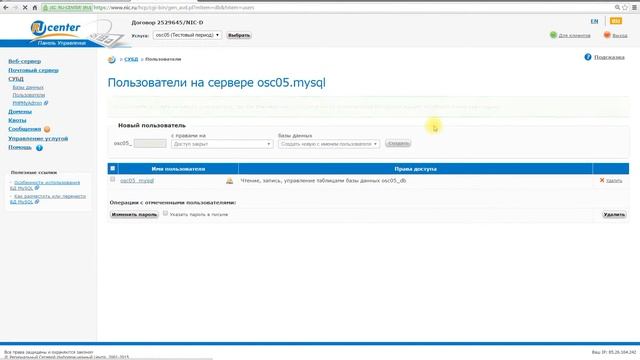Viewport: 640px width, 360px height.
Task: Open the Услуга service dropdown
Action: [187, 35]
